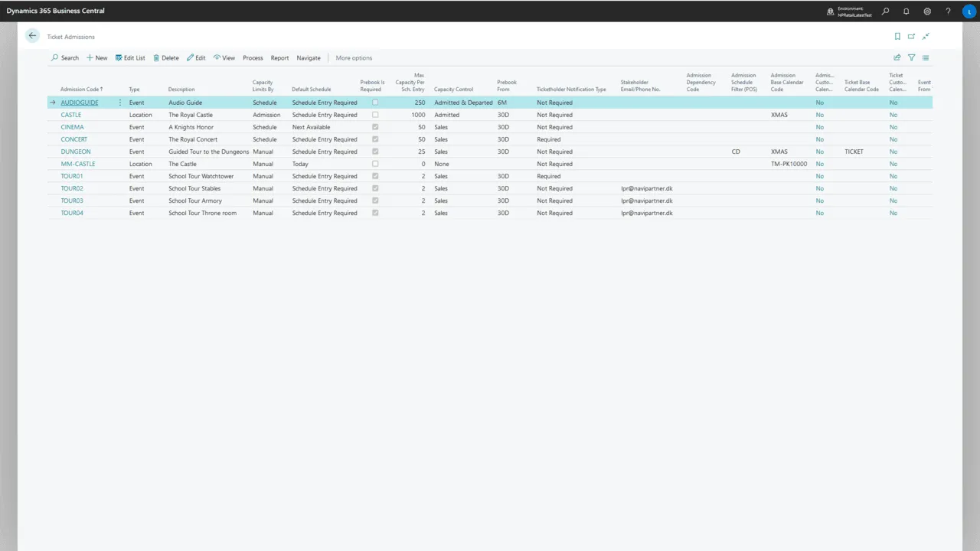The height and width of the screenshot is (551, 980).
Task: Open the DUNGEON admission link
Action: click(76, 152)
